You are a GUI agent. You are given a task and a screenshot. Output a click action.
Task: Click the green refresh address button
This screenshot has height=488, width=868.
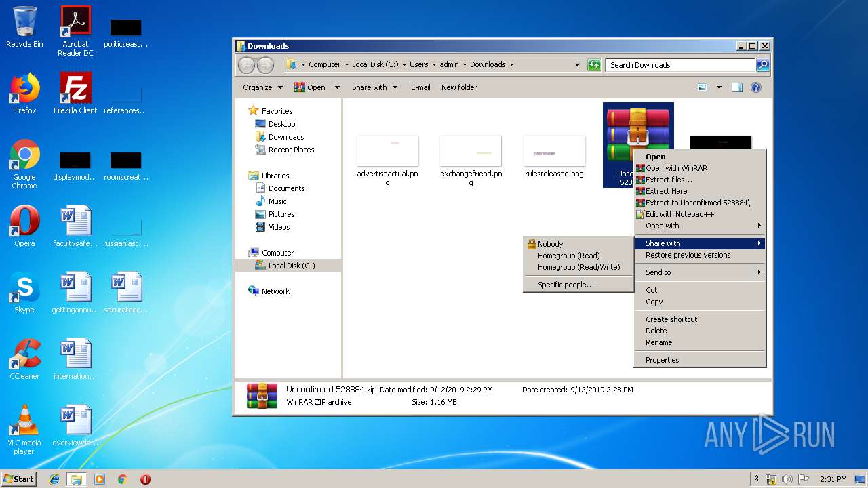(x=594, y=65)
